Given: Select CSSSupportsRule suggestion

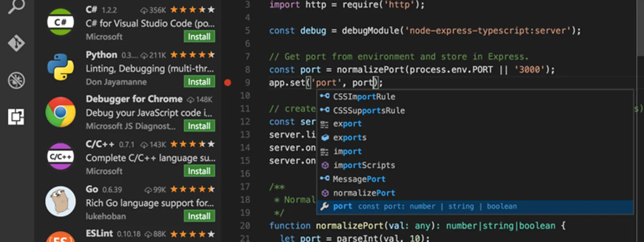Looking at the screenshot, I should tap(475, 110).
